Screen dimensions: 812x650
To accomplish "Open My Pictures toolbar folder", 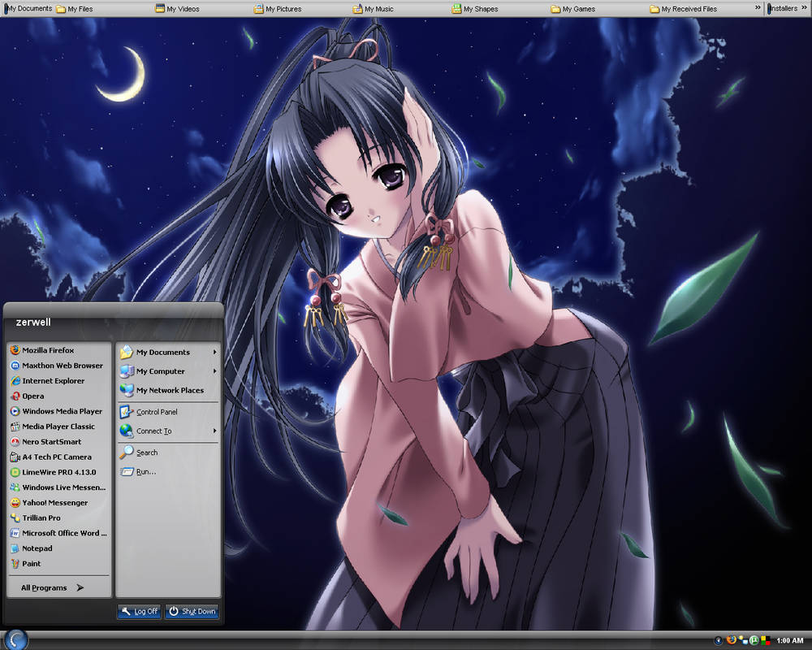I will click(278, 9).
